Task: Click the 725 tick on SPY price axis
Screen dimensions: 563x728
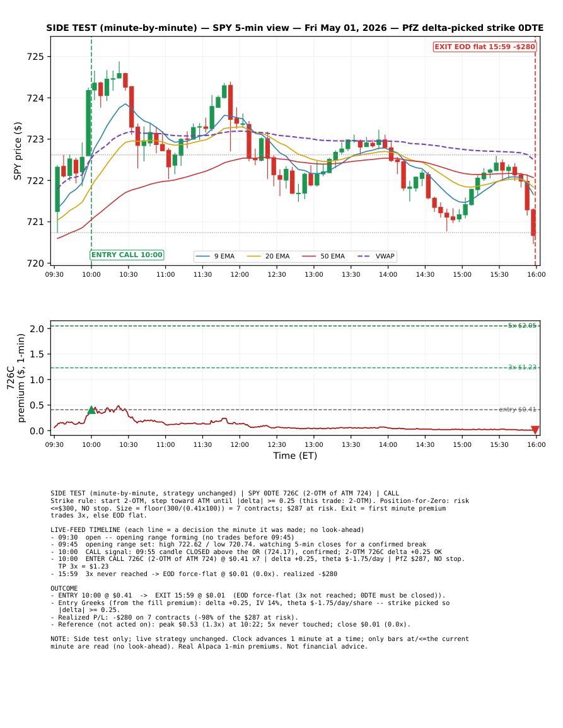Action: pyautogui.click(x=35, y=57)
